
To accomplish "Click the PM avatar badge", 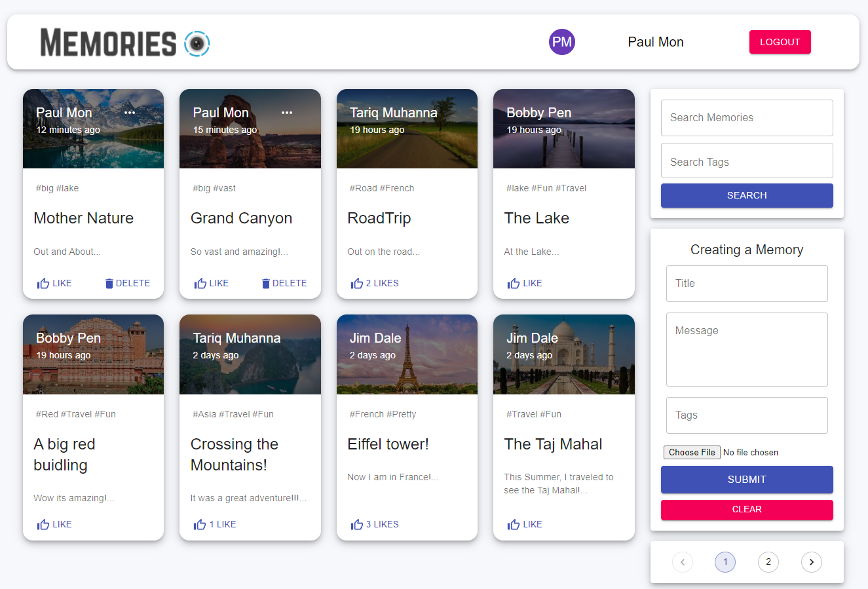I will (x=561, y=41).
